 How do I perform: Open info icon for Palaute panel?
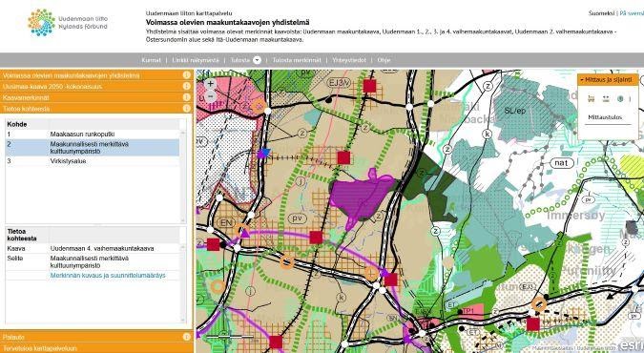click(x=186, y=337)
